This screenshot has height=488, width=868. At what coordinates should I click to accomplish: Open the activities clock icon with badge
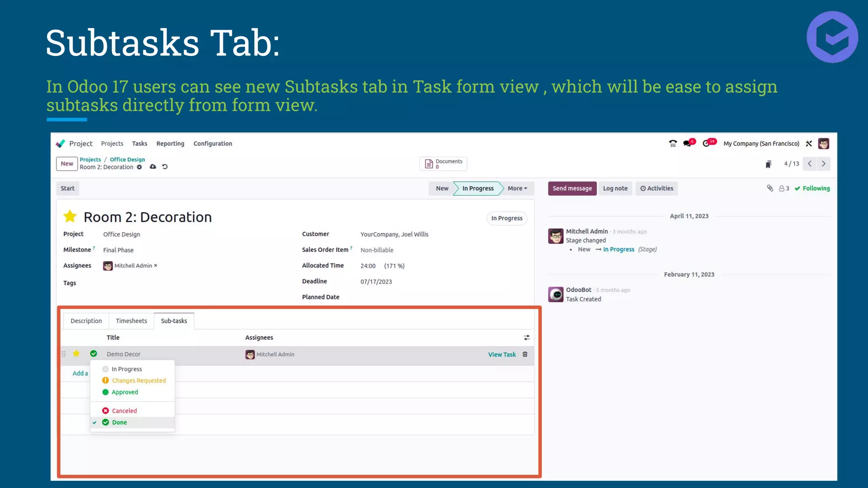[709, 143]
